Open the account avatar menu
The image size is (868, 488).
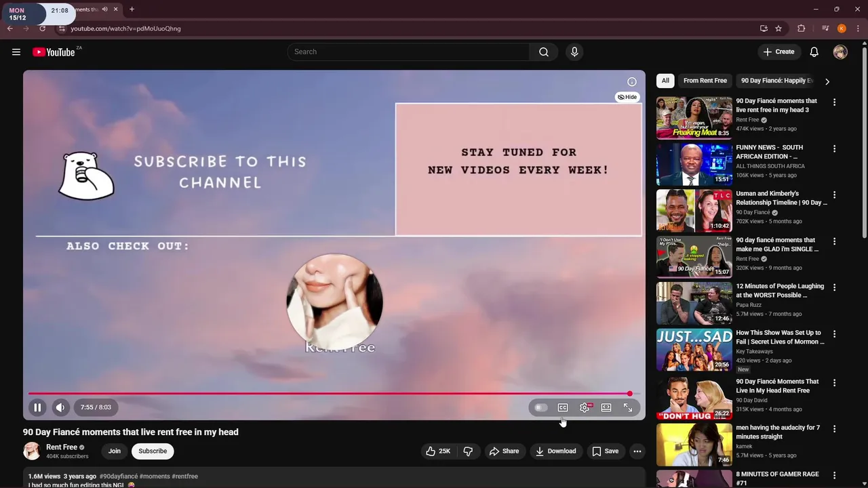click(x=840, y=52)
